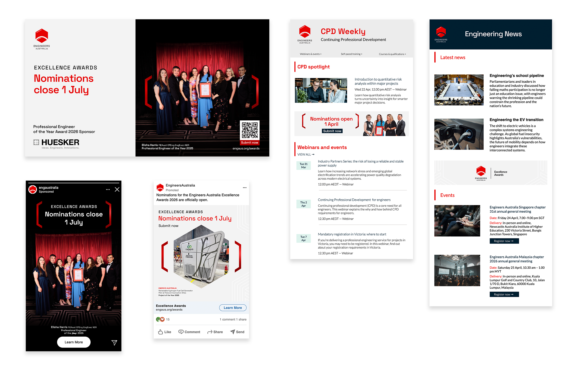Click the QR code on awards banner
Image resolution: width=588 pixels, height=372 pixels.
tap(249, 130)
